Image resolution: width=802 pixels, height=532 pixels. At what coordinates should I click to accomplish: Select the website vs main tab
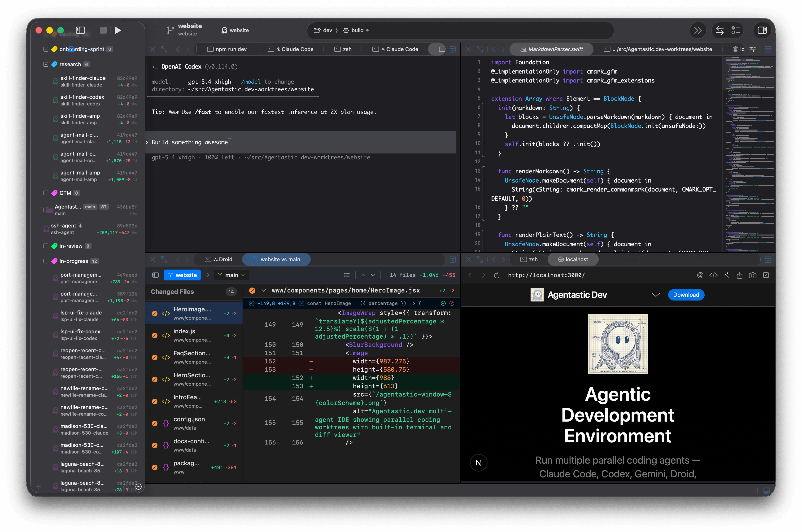point(276,260)
